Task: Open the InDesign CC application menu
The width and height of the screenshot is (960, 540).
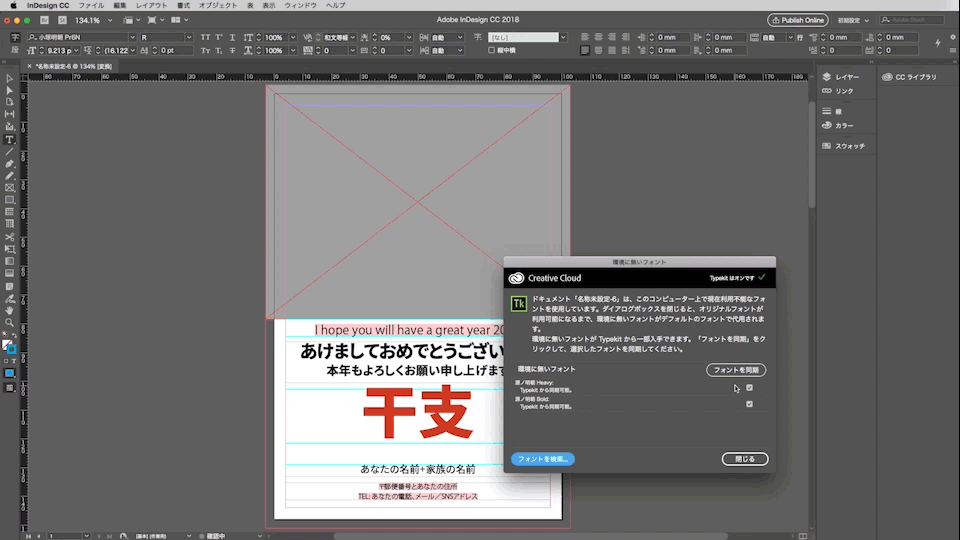Action: coord(48,6)
